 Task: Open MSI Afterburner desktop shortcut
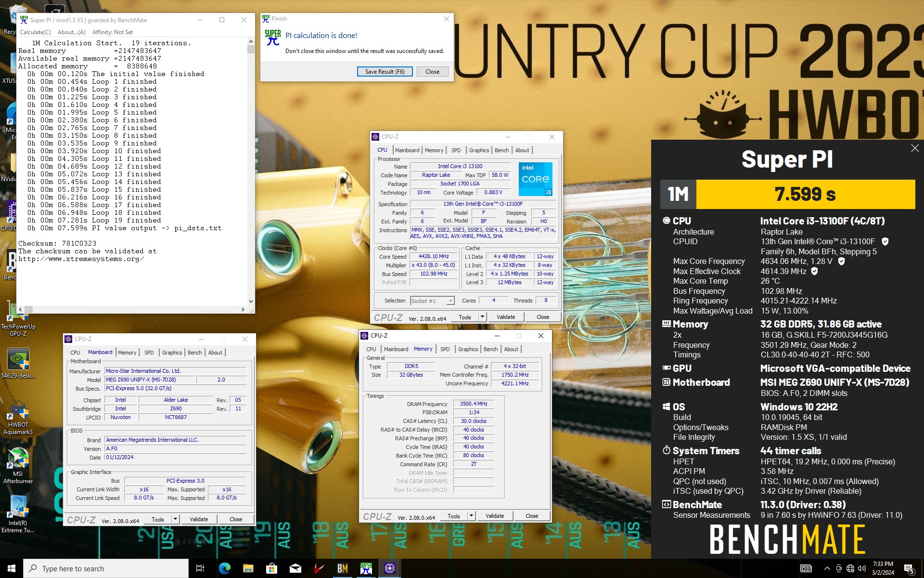click(18, 466)
